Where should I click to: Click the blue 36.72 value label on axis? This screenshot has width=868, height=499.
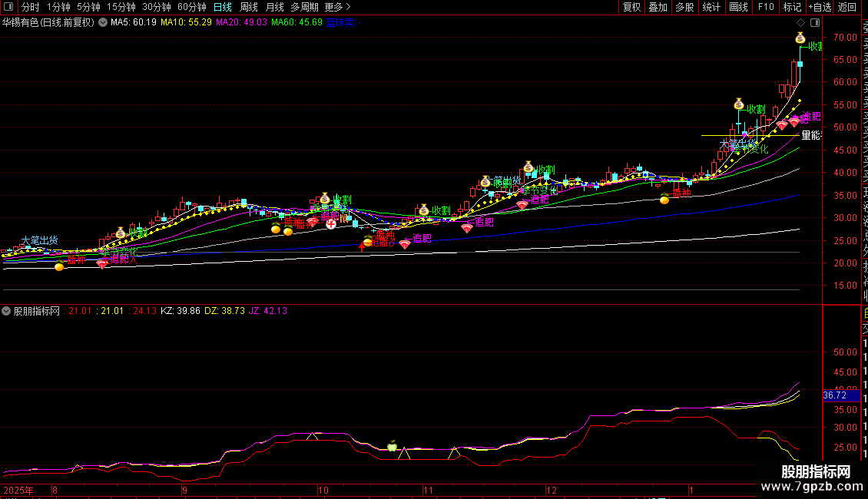(834, 395)
